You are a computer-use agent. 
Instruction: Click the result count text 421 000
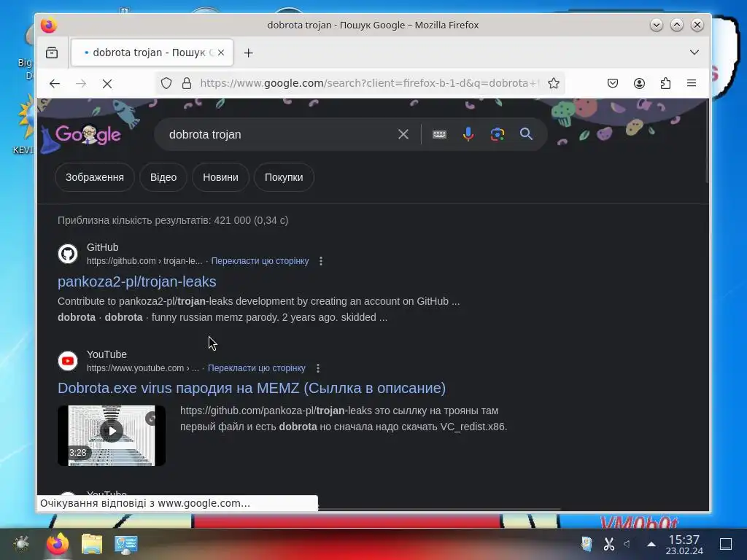(173, 220)
